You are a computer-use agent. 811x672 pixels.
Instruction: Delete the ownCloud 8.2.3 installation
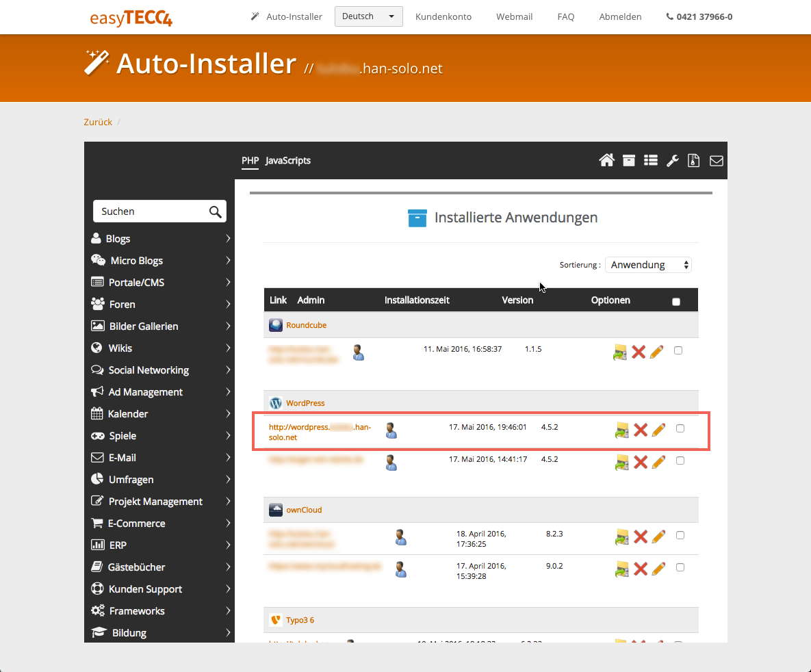(641, 537)
